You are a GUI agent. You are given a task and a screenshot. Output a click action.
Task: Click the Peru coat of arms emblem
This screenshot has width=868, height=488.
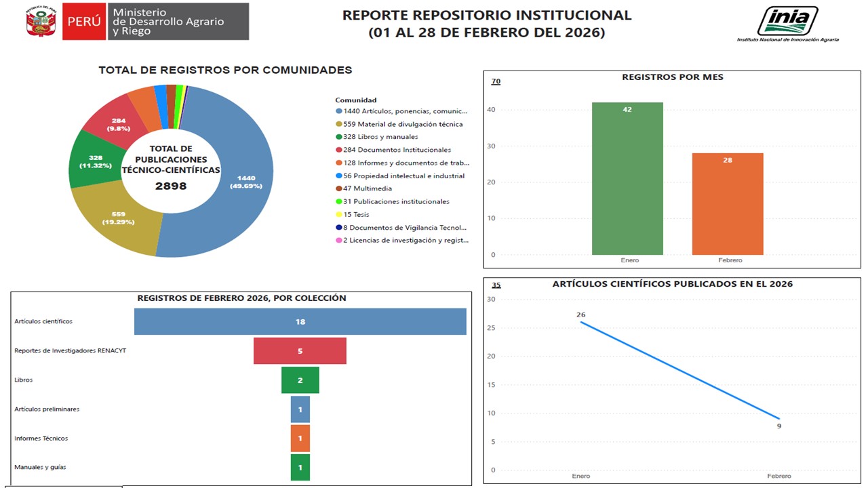41,22
